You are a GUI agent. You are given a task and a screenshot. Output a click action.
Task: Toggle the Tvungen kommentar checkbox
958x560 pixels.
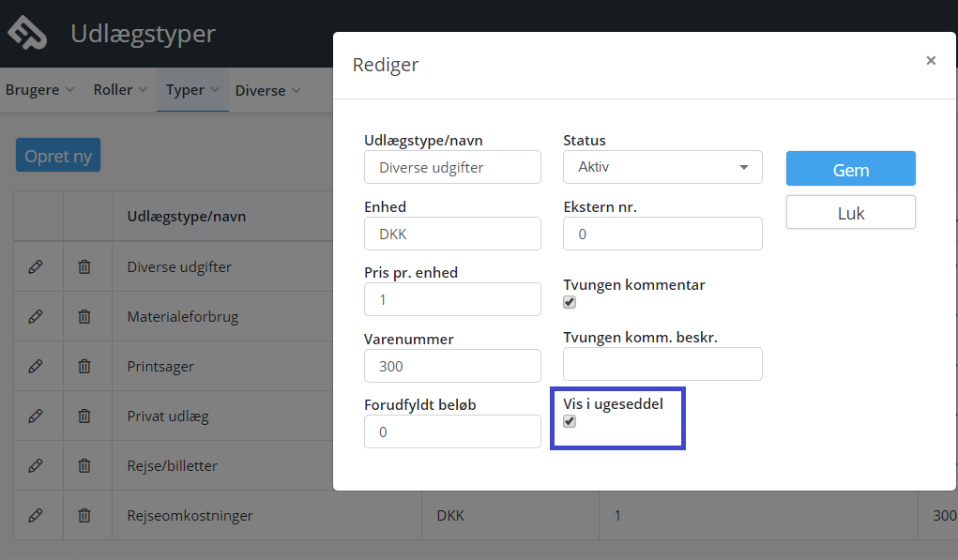[x=570, y=302]
